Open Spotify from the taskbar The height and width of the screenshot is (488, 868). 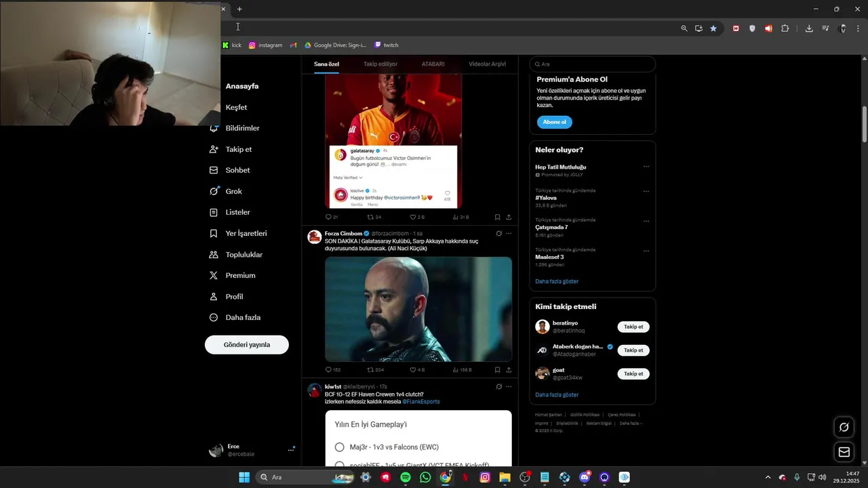[x=406, y=477]
